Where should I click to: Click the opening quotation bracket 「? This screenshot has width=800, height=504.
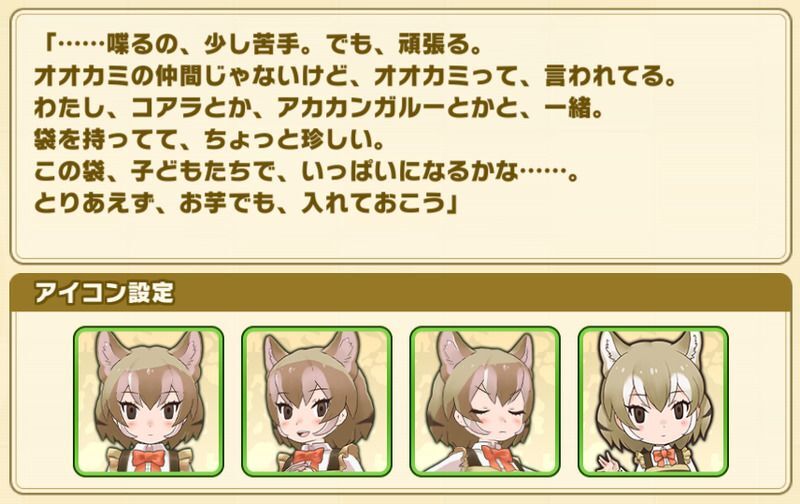[49, 45]
